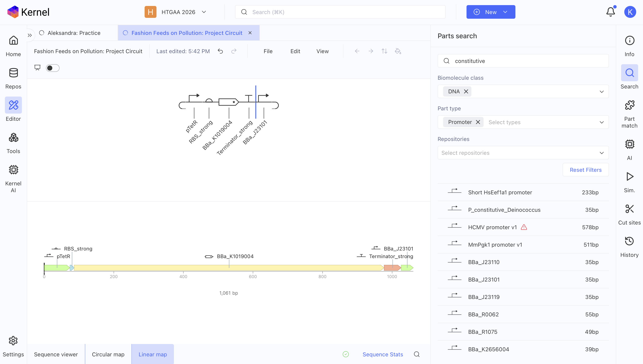Remove the DNA biomolecule class filter
Viewport: 643px width, 364px height.
pyautogui.click(x=466, y=91)
